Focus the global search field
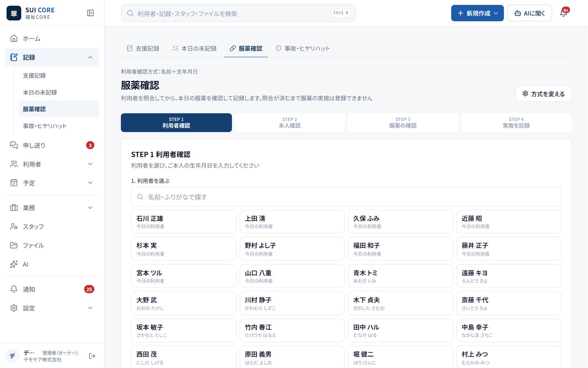The height and width of the screenshot is (368, 588). coord(238,13)
